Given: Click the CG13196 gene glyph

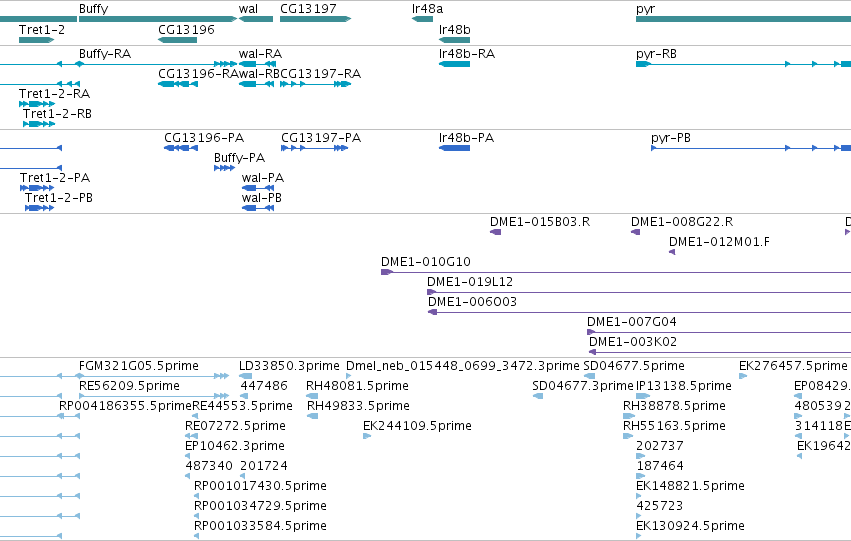Looking at the screenshot, I should 177,40.
